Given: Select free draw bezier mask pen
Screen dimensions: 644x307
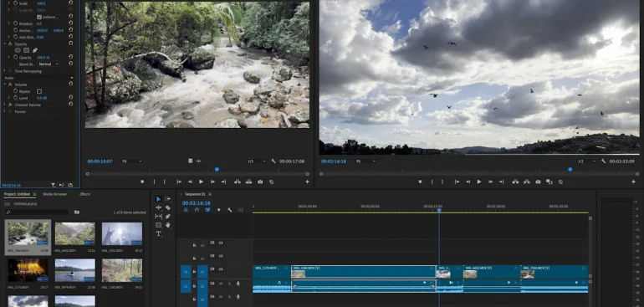Looking at the screenshot, I should (x=35, y=50).
